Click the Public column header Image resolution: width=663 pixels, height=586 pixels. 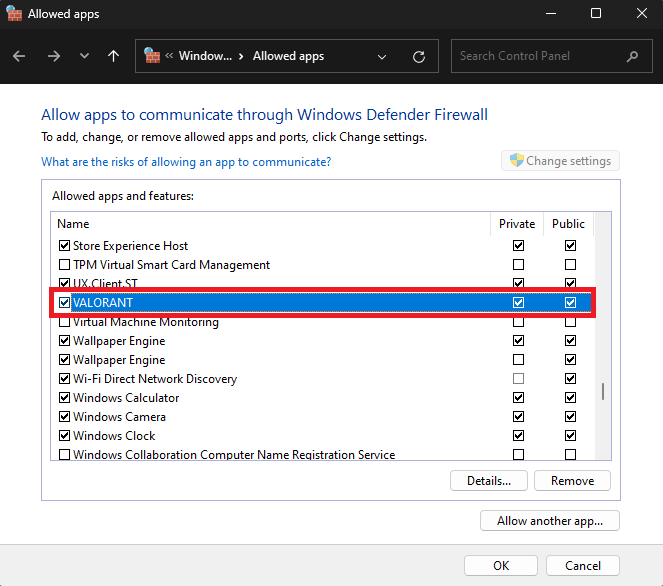tap(569, 224)
